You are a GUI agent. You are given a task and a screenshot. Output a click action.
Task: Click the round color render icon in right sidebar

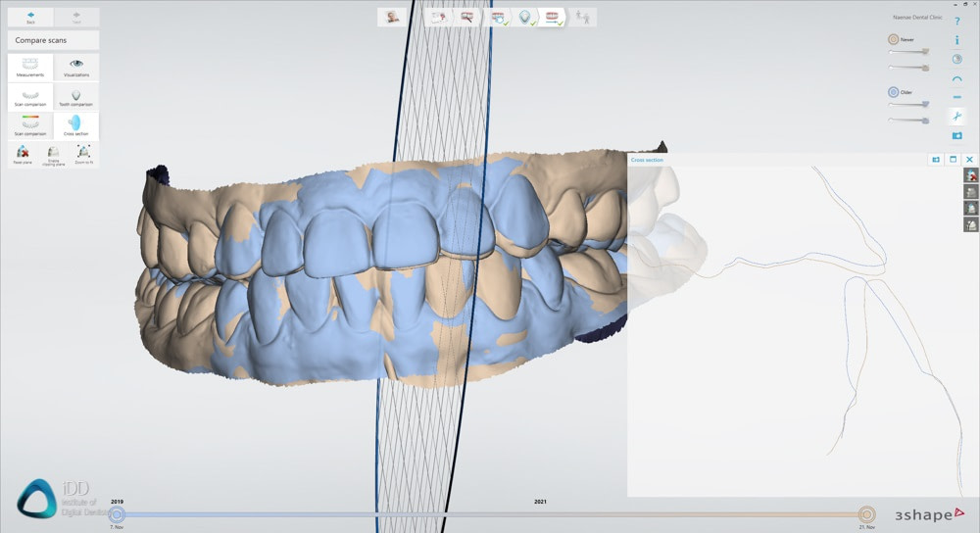956,60
